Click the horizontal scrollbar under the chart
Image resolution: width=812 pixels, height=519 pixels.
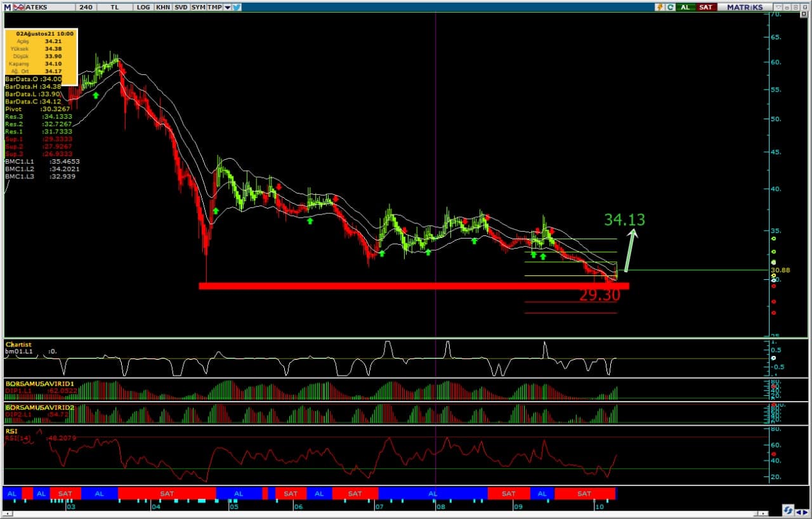click(x=381, y=513)
